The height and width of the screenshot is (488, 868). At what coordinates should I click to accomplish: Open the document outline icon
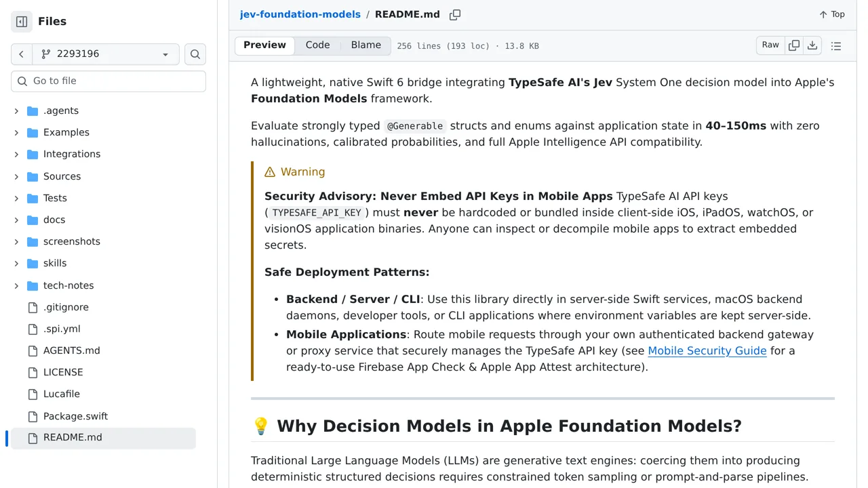coord(836,46)
